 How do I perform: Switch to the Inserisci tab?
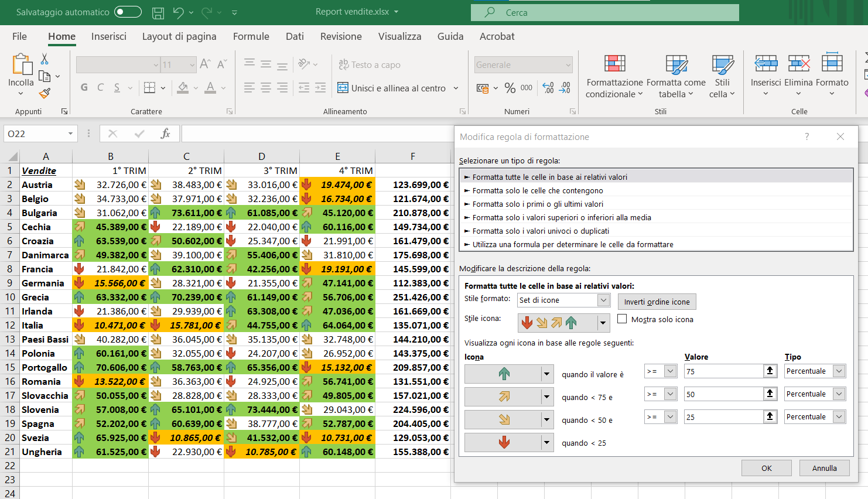pyautogui.click(x=108, y=36)
